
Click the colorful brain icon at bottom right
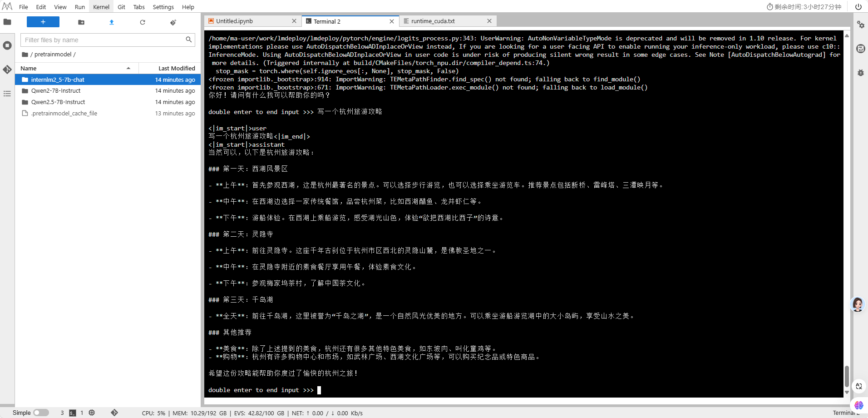(859, 405)
